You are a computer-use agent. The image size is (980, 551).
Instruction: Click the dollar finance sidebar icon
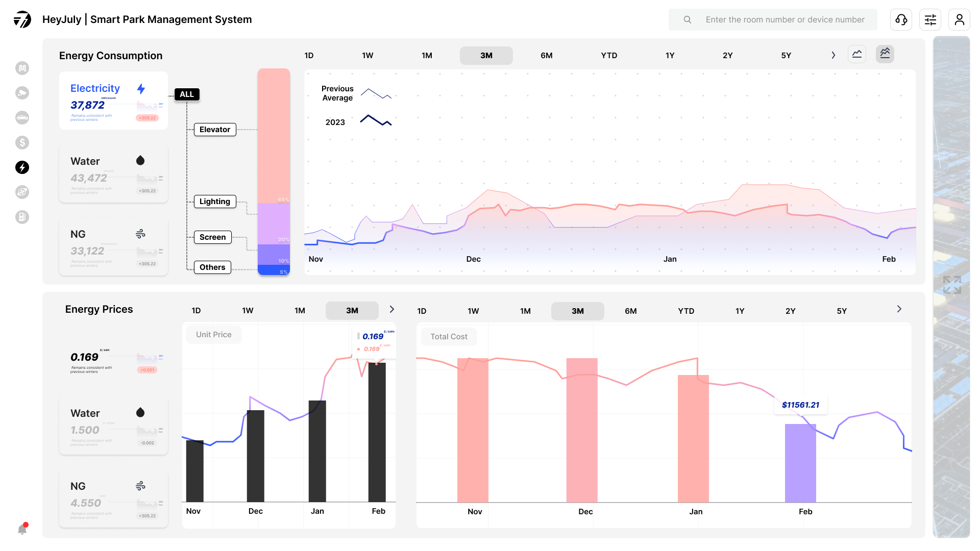point(22,142)
